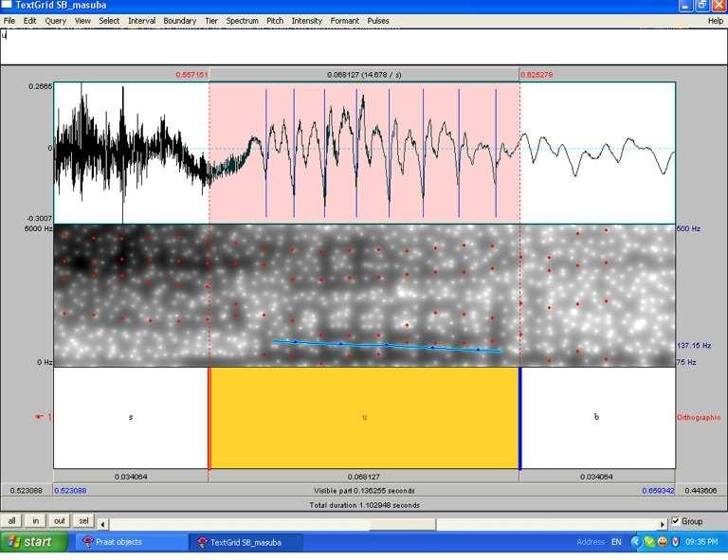
Task: Open the Pulses menu
Action: [378, 21]
